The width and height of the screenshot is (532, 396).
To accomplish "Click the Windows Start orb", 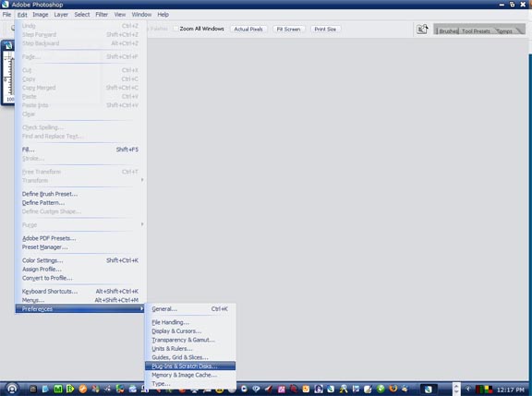I will pyautogui.click(x=12, y=389).
